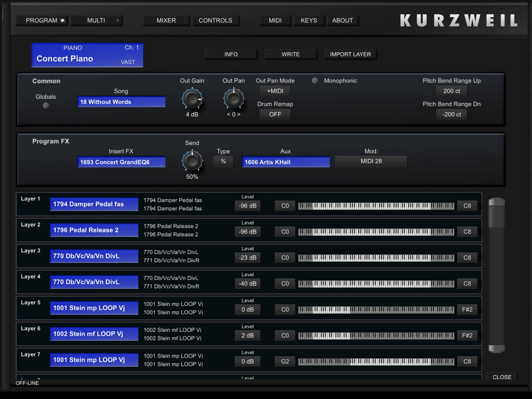Click the WRITE button
The height and width of the screenshot is (399, 532).
pos(291,54)
